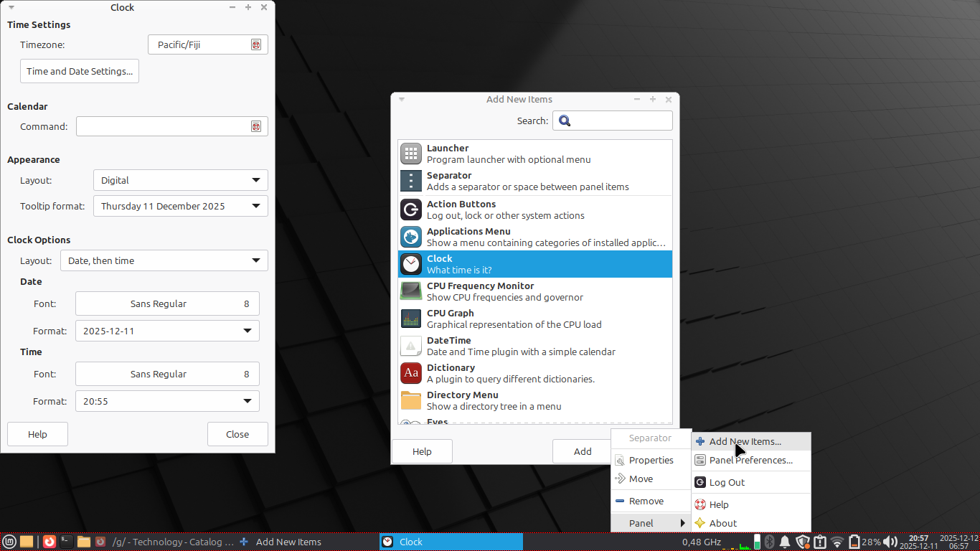Open the file manager folder launcher before the /g/ window button
The width and height of the screenshot is (980, 551).
pos(84,542)
